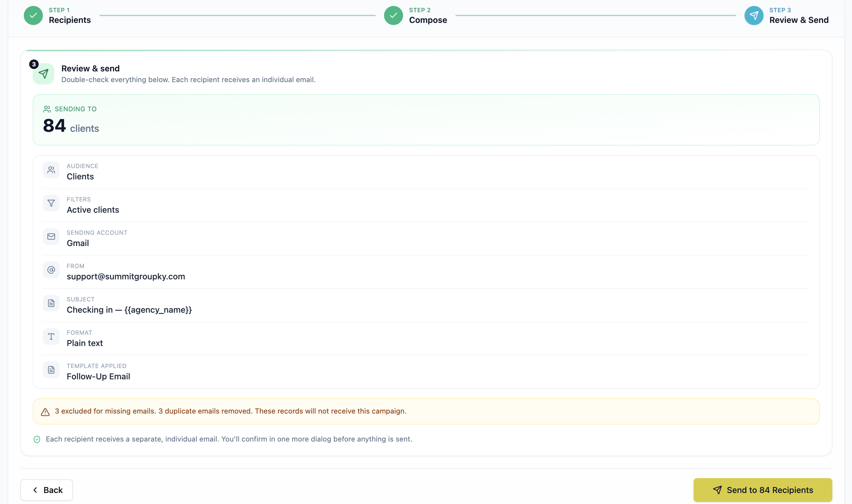Click the Audience value Clients
852x504 pixels.
(80, 177)
